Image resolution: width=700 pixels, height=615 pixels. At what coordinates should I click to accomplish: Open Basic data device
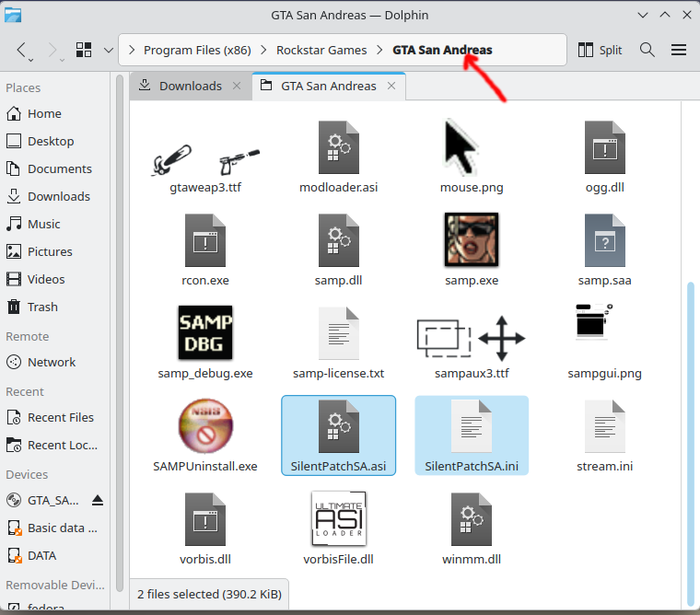pos(55,528)
